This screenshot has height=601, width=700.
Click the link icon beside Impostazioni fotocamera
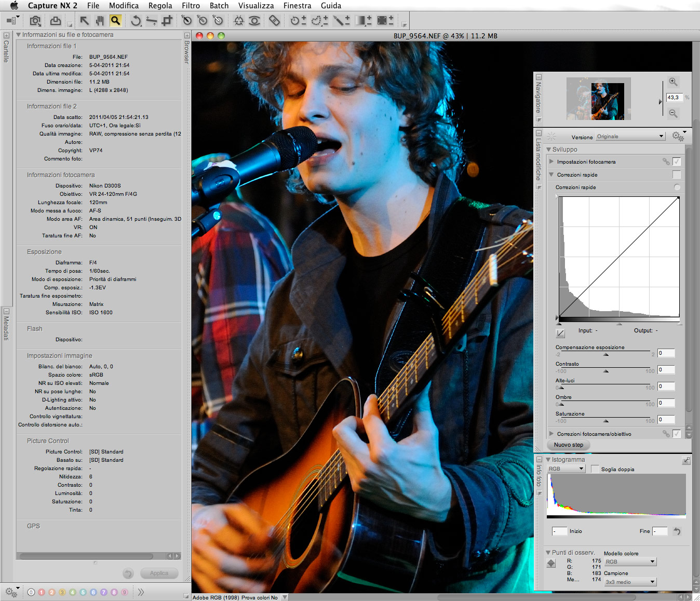point(666,162)
